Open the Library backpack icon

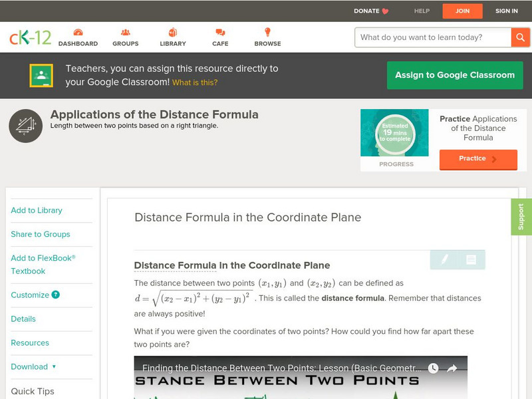tap(173, 33)
